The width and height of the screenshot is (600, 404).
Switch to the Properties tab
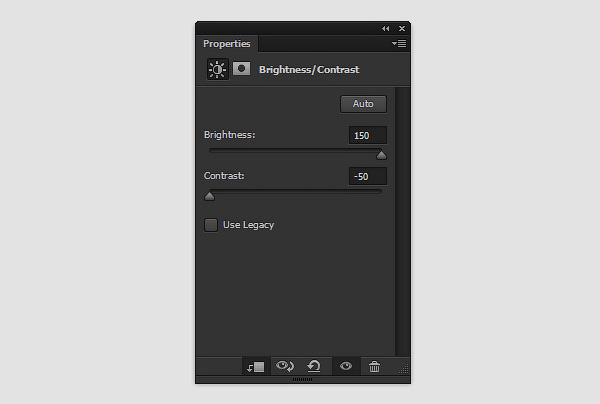pos(227,44)
